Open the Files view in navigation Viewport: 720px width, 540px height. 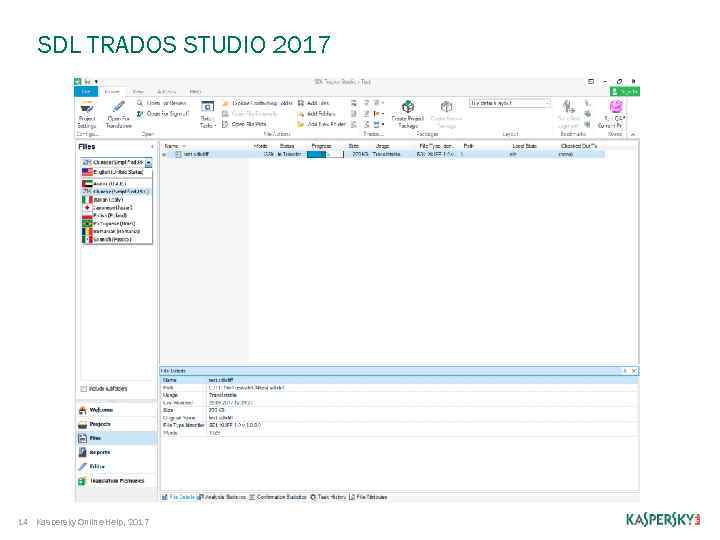117,439
